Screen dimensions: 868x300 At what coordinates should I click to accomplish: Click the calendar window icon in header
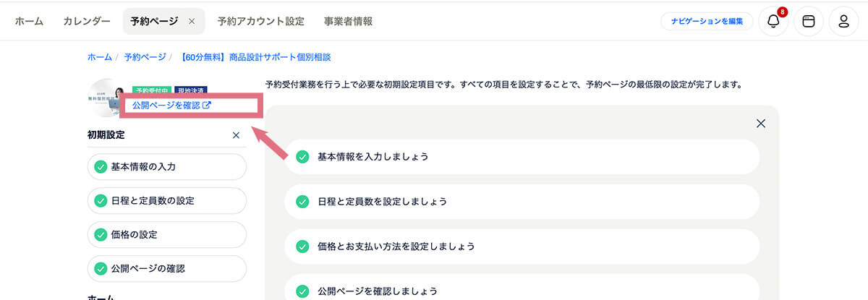coord(809,22)
